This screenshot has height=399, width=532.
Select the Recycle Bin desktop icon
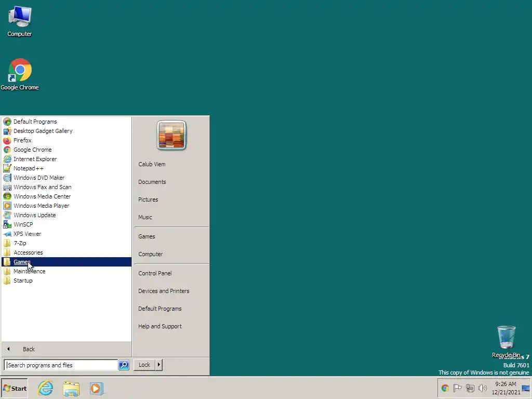click(x=506, y=341)
